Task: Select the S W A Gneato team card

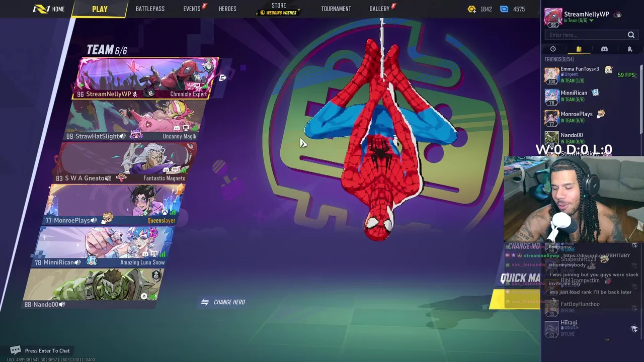Action: coord(126,163)
